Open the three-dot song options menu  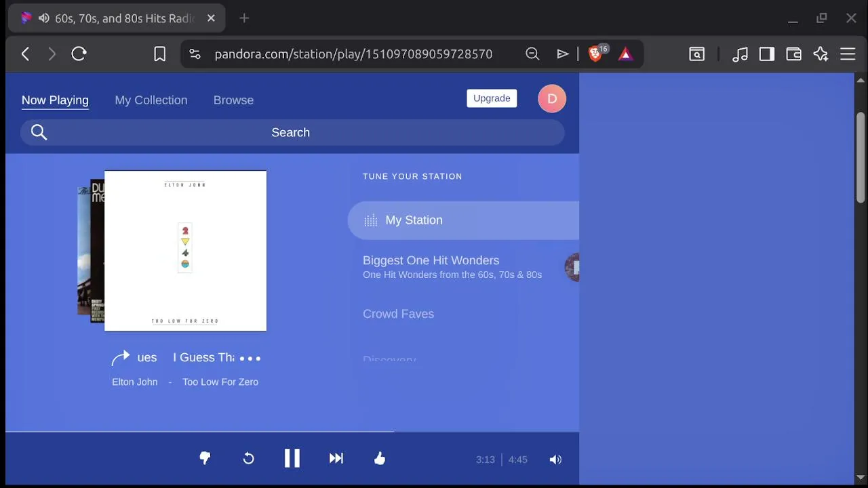click(250, 358)
